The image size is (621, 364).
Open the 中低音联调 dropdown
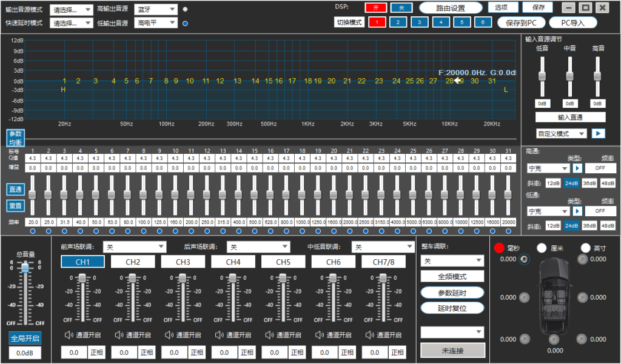(383, 247)
